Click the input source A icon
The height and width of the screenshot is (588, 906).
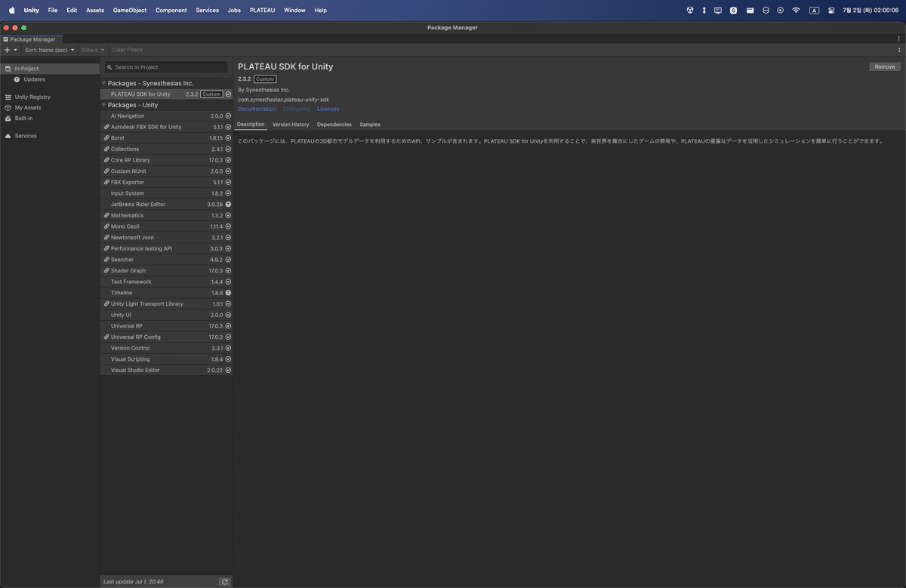(x=814, y=10)
